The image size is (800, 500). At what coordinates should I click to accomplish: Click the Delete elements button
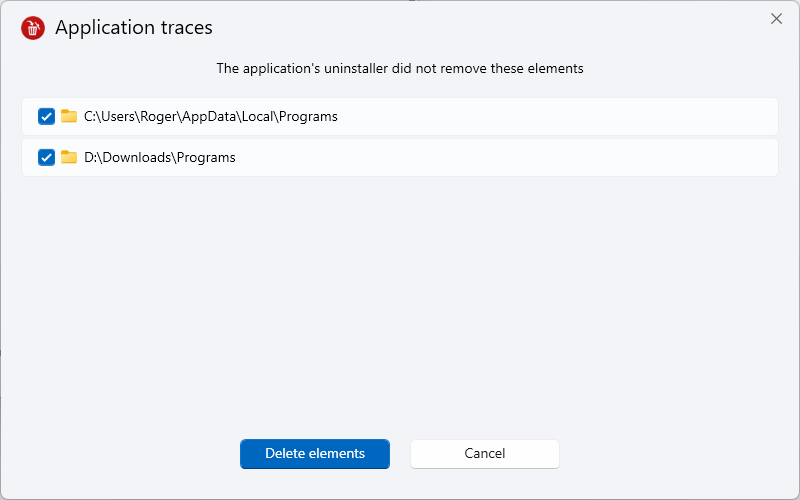[315, 454]
